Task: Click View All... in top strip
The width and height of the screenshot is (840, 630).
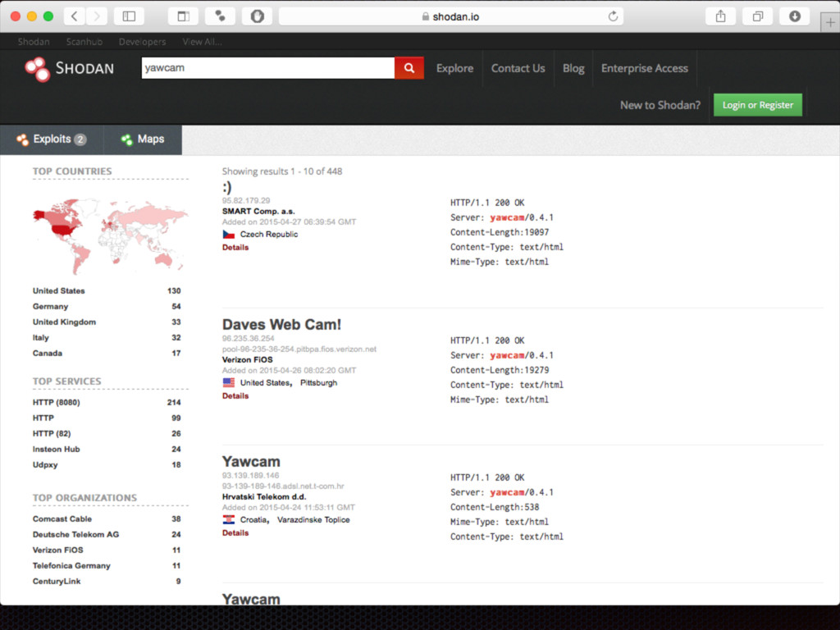Action: tap(202, 42)
